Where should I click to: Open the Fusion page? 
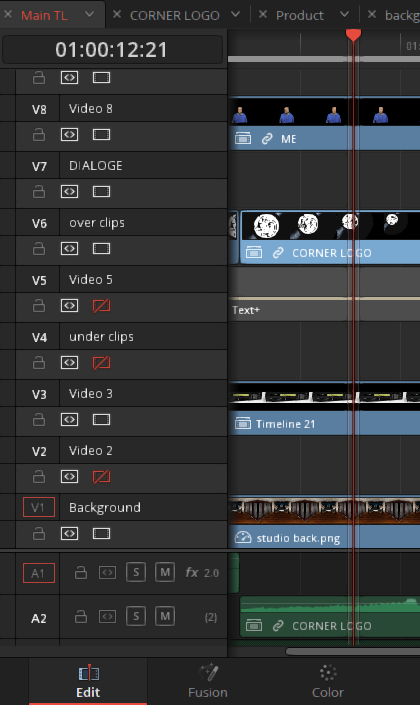(x=208, y=682)
